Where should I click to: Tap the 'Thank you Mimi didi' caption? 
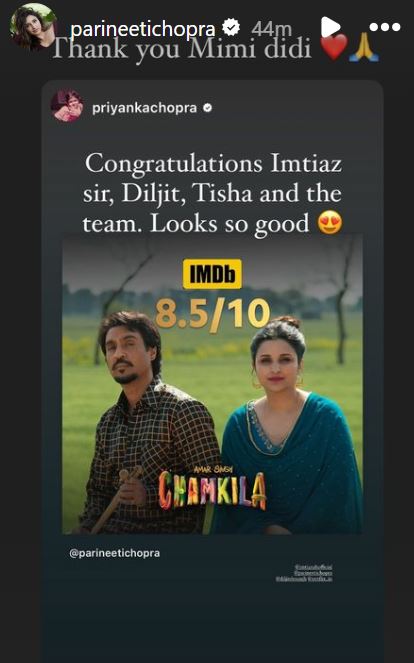click(181, 49)
